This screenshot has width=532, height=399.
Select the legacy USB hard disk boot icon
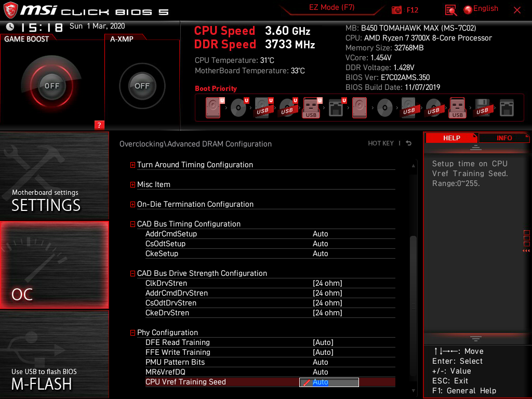tap(409, 108)
